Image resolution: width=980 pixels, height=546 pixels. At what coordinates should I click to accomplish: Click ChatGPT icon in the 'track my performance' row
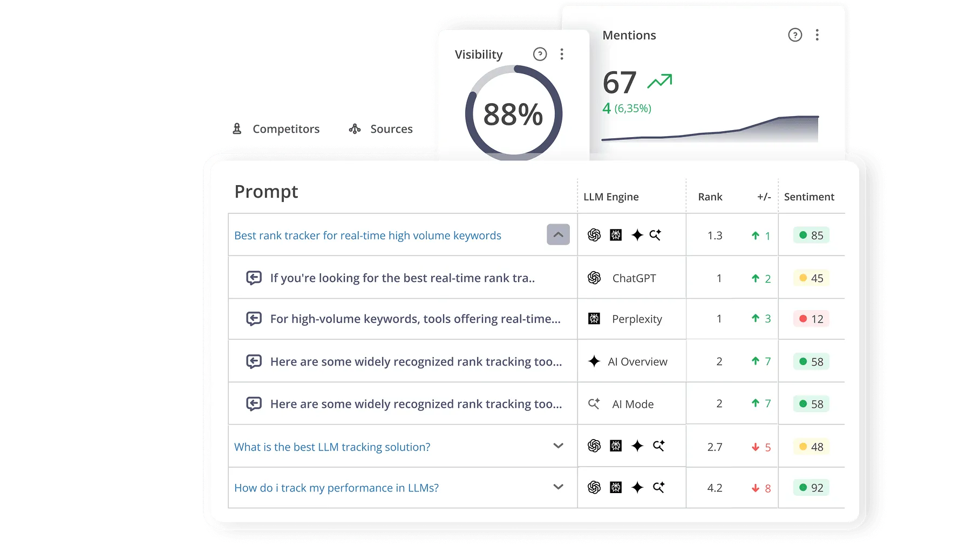click(594, 487)
